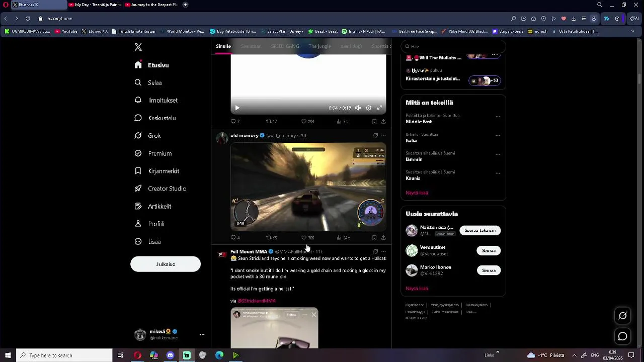The image size is (644, 362).
Task: Click the Hae search field
Action: pyautogui.click(x=453, y=47)
